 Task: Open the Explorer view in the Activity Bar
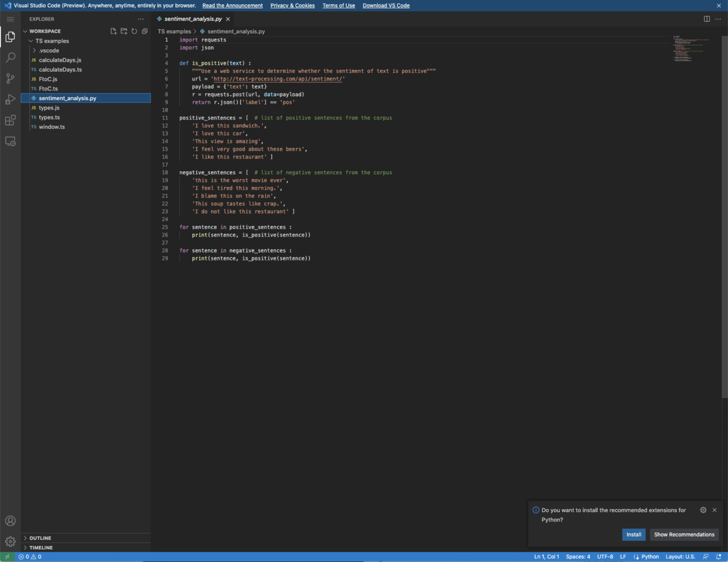pyautogui.click(x=10, y=36)
